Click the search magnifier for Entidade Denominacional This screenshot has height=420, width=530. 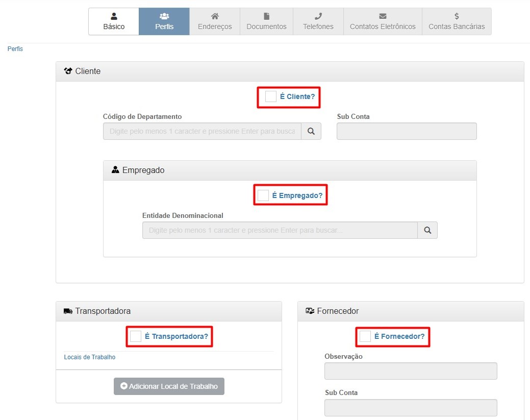(427, 230)
